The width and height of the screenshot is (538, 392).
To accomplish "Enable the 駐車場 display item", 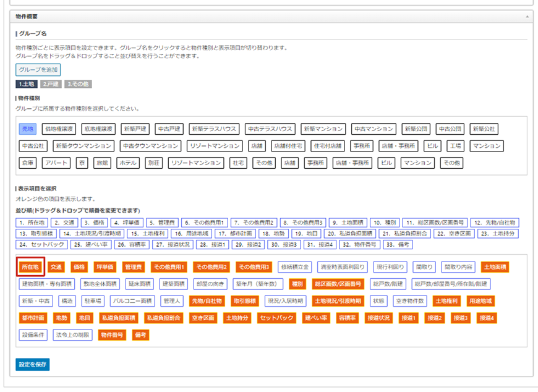I will 93,301.
